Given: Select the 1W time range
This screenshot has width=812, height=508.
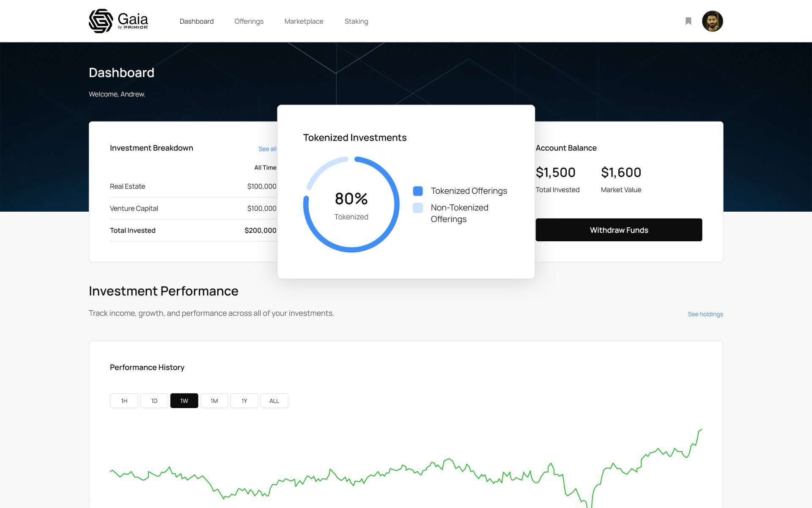Looking at the screenshot, I should pos(184,401).
